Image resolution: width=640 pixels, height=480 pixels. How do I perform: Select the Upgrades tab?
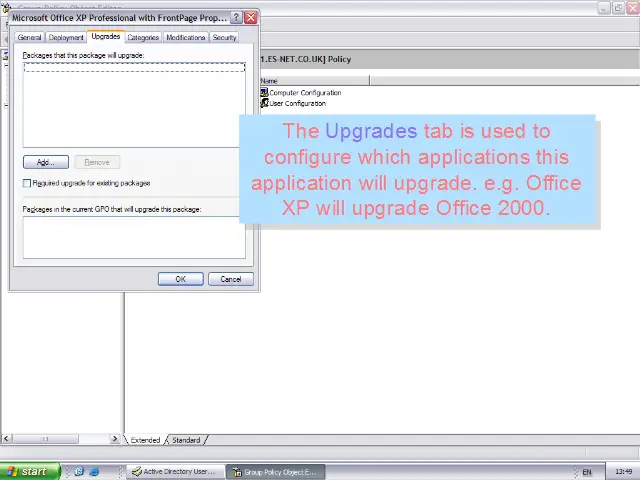click(105, 36)
